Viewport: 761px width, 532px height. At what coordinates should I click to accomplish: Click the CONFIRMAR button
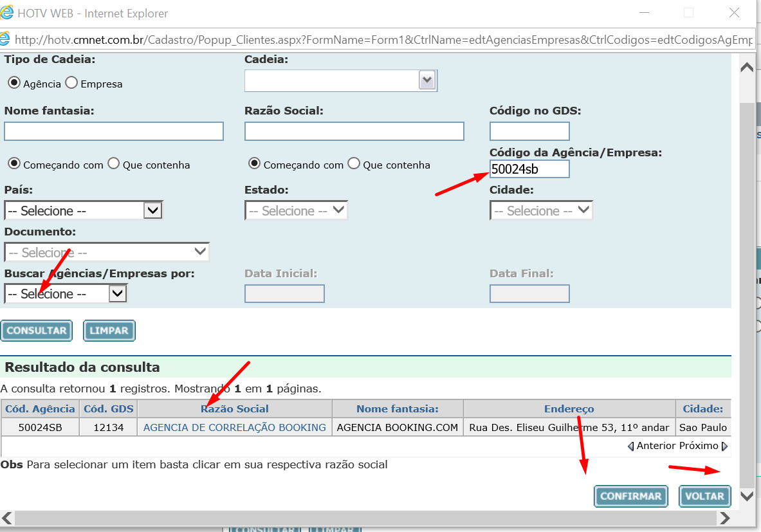click(631, 496)
